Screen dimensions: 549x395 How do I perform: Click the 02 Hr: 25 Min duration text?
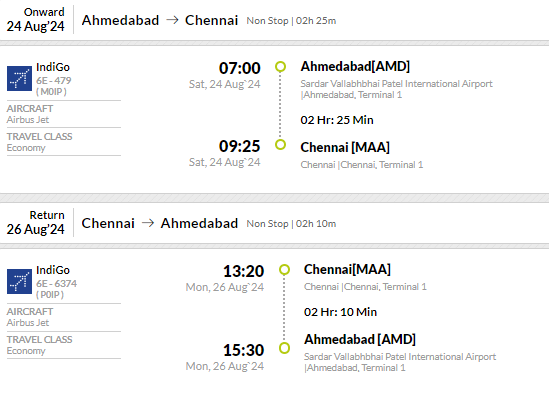click(337, 120)
